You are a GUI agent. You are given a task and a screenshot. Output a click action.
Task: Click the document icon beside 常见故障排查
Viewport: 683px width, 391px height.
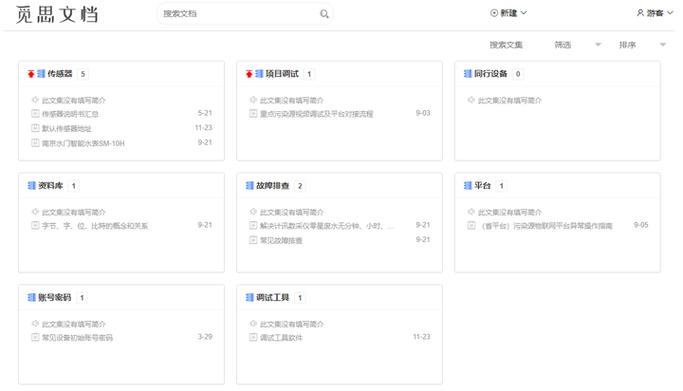(x=253, y=240)
